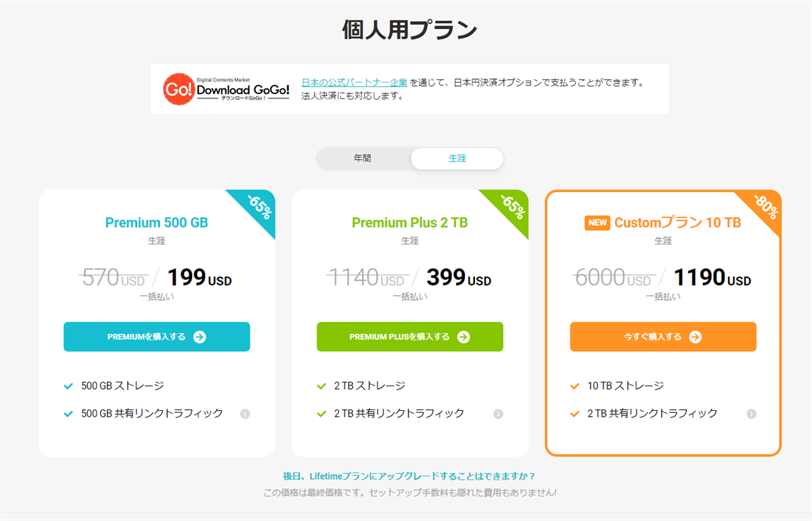
Task: Click the Download GoGo! logo
Action: click(226, 89)
